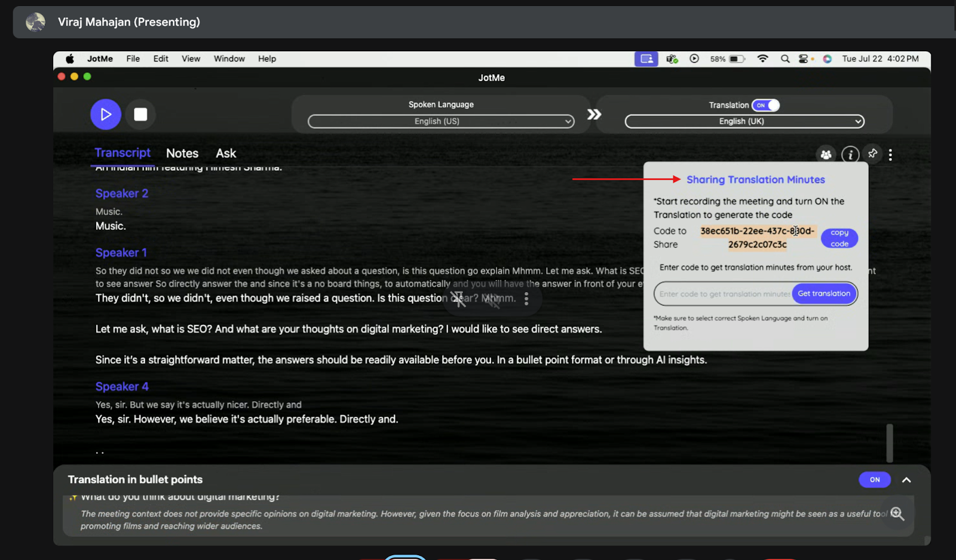Open the share-with-group people icon
956x560 pixels.
pyautogui.click(x=826, y=155)
